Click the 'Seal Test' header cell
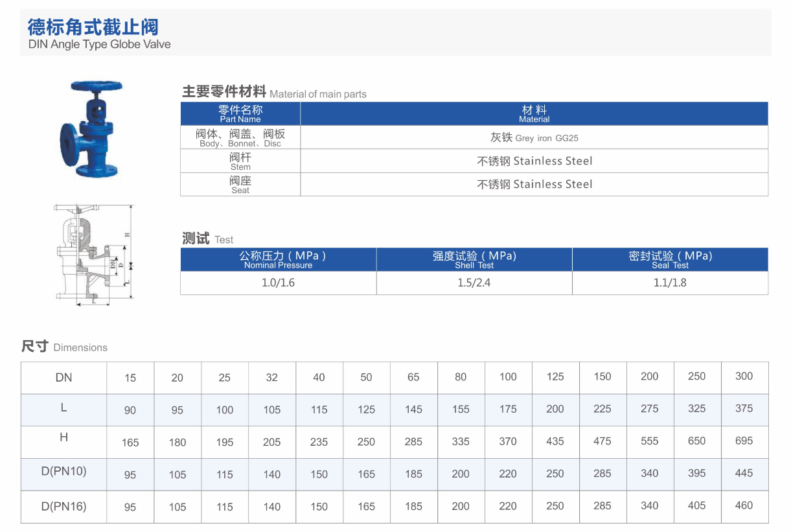This screenshot has height=532, width=791. pos(670,259)
